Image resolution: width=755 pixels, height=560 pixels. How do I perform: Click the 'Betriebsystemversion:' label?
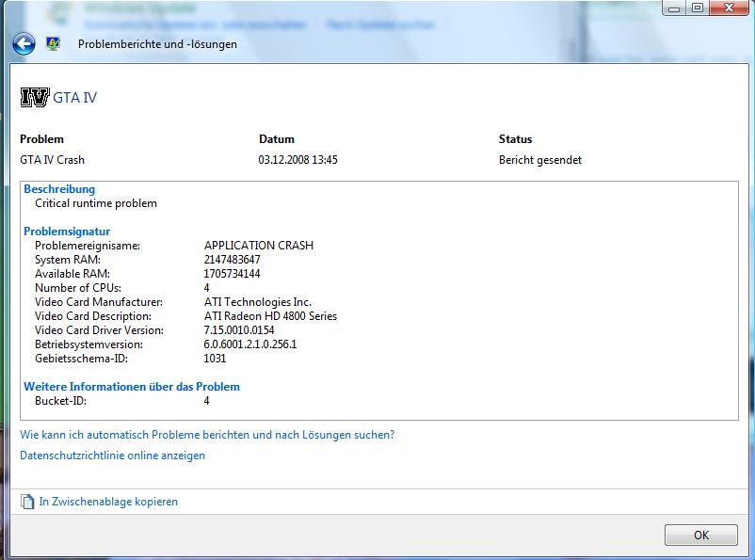[x=88, y=344]
